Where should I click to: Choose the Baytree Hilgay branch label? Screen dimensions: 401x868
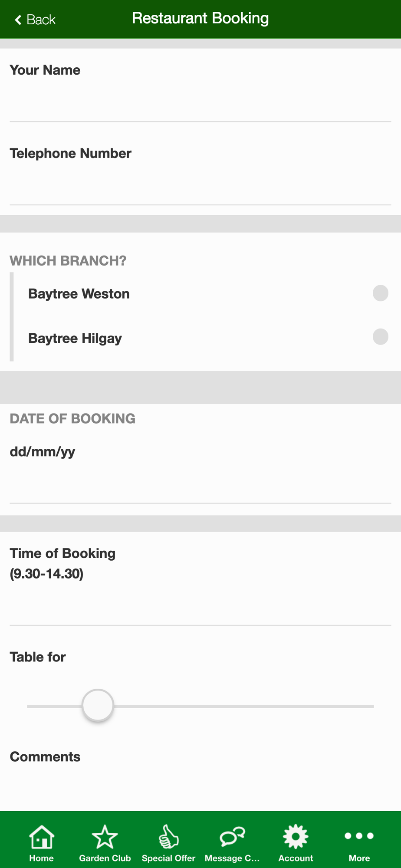click(75, 338)
